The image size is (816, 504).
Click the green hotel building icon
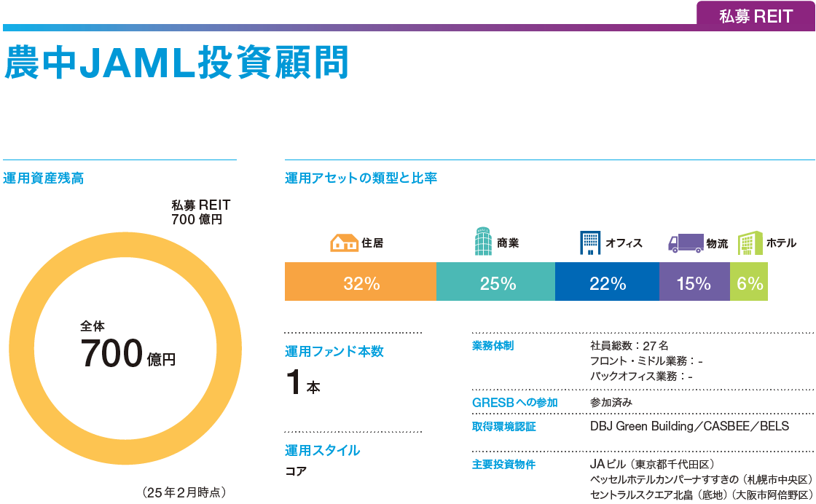[749, 243]
